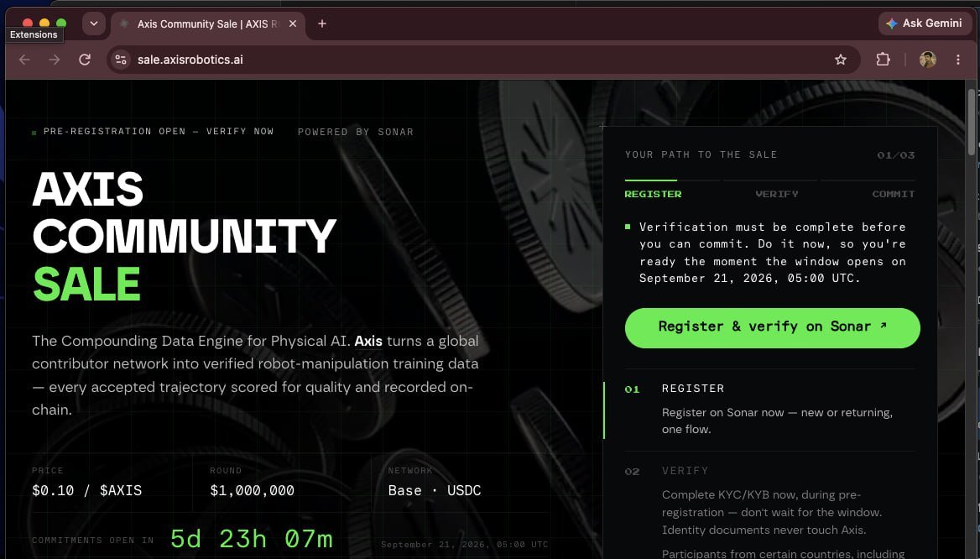Click the Register on Sonar now description
The image size is (980, 559).
(777, 421)
